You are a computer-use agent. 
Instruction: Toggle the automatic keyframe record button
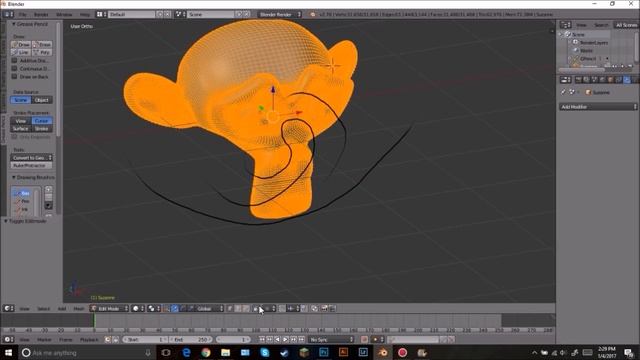[364, 340]
